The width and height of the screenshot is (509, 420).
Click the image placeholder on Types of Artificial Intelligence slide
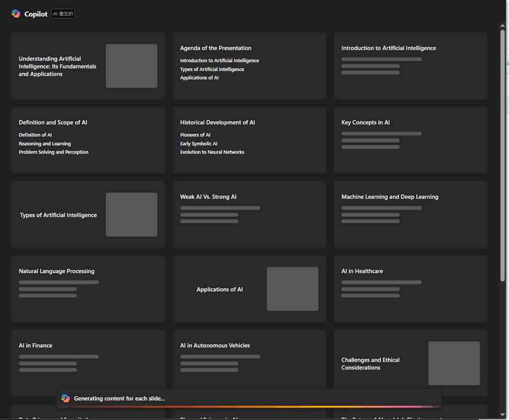point(131,215)
